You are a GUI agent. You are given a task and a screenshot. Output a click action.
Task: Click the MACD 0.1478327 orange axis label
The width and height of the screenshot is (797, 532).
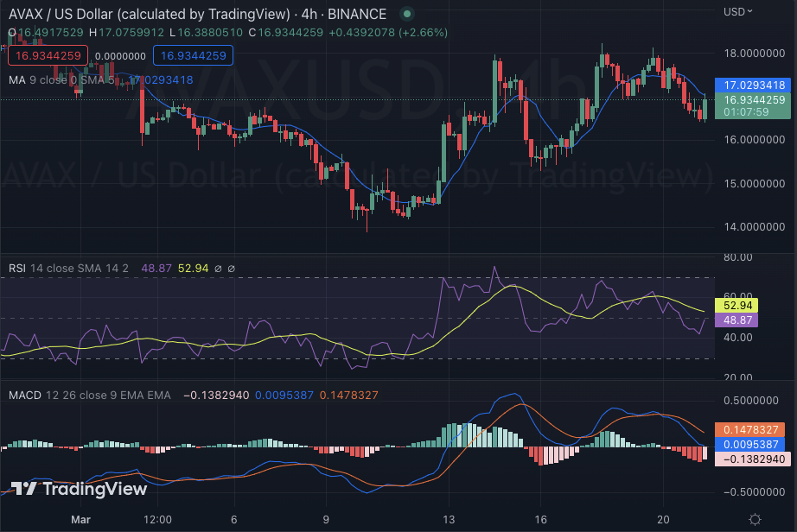pos(750,429)
